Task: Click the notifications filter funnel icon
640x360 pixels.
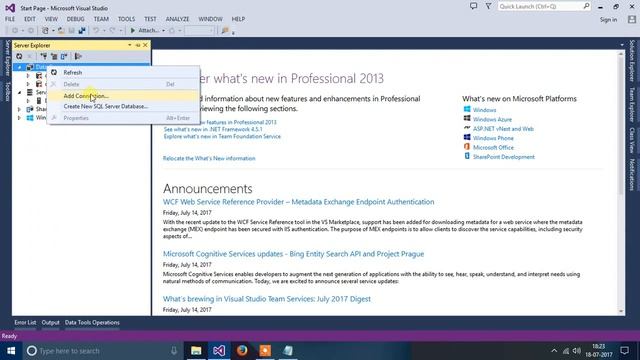Action: click(488, 6)
